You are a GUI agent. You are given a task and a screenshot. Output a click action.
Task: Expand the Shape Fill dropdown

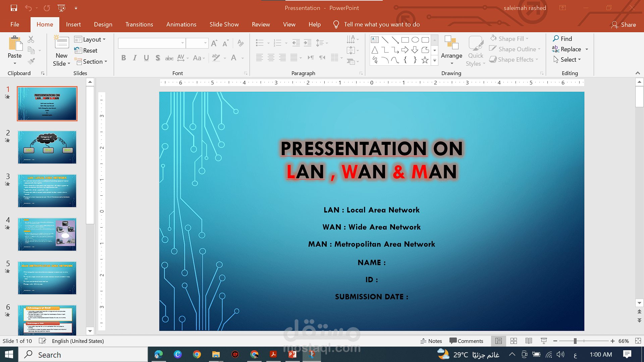527,39
